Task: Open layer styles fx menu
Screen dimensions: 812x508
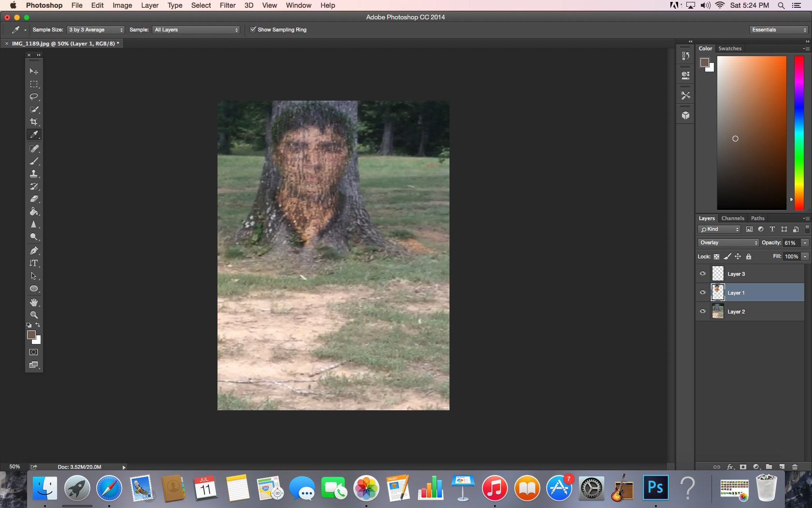Action: pyautogui.click(x=730, y=467)
